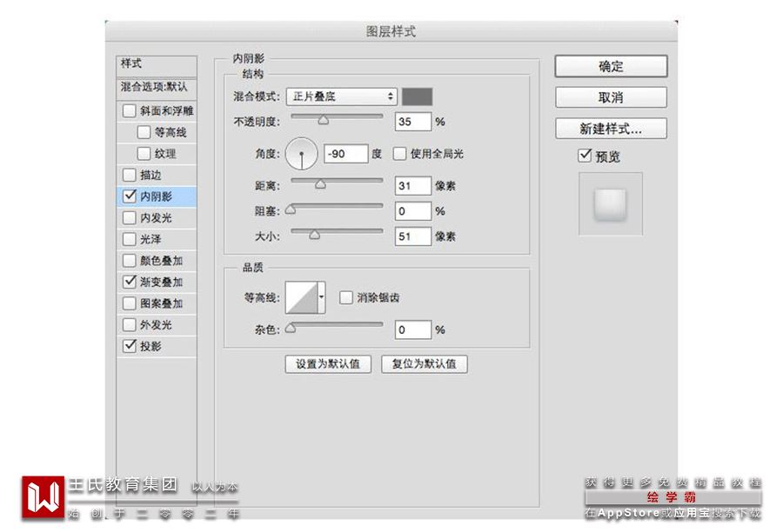Enable the 纹理 checkbox

coord(144,153)
